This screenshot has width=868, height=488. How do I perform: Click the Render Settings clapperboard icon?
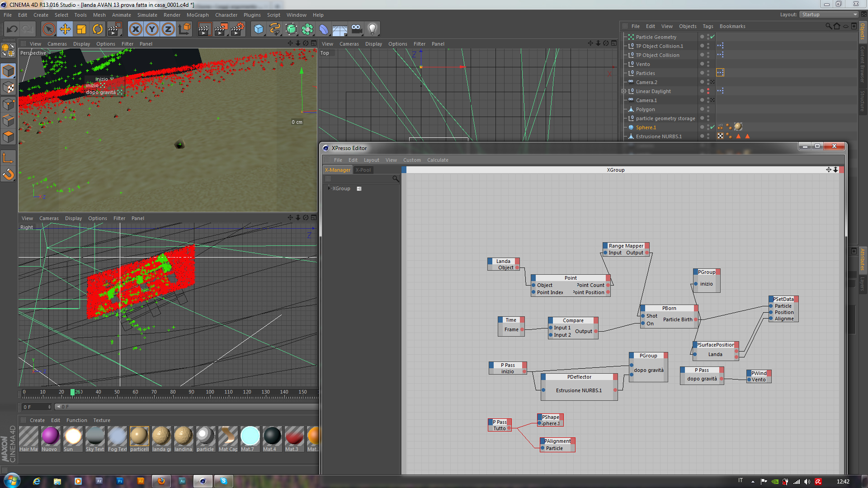click(x=237, y=29)
